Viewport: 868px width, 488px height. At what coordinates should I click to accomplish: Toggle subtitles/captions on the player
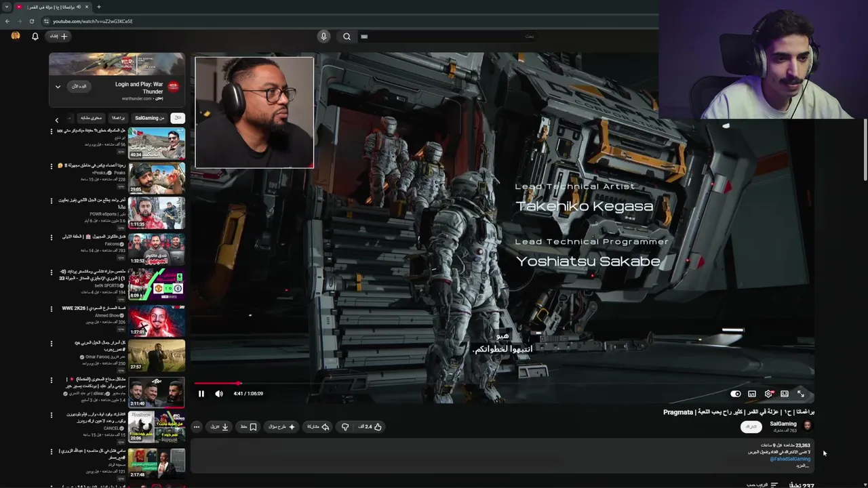pos(752,394)
